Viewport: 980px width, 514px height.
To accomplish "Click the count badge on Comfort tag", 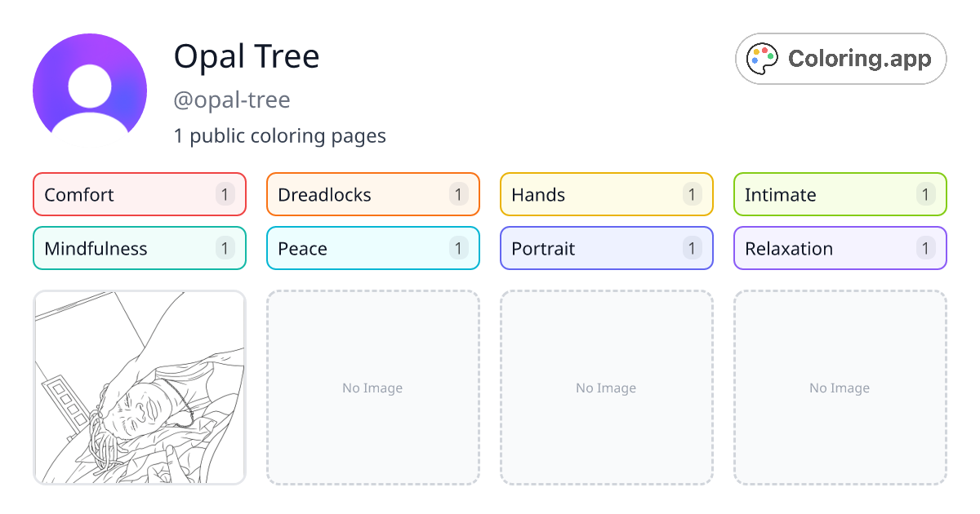I will tap(225, 194).
